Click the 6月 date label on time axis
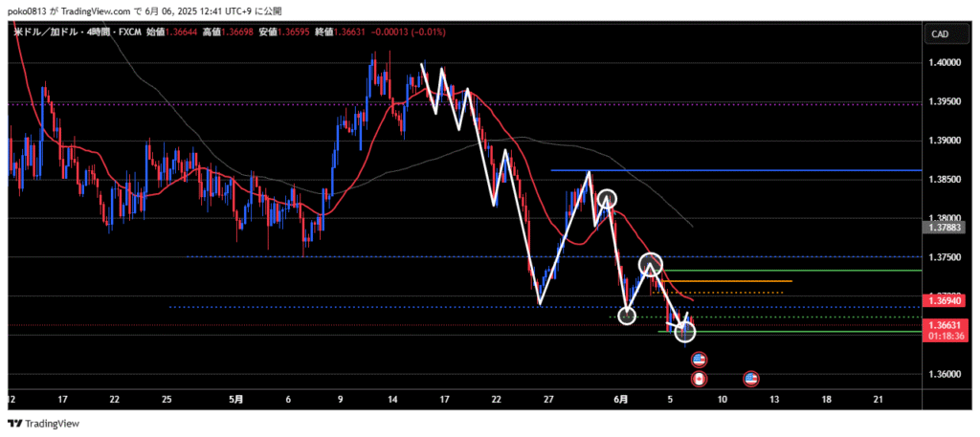Viewport: 980px width, 437px height. (622, 399)
